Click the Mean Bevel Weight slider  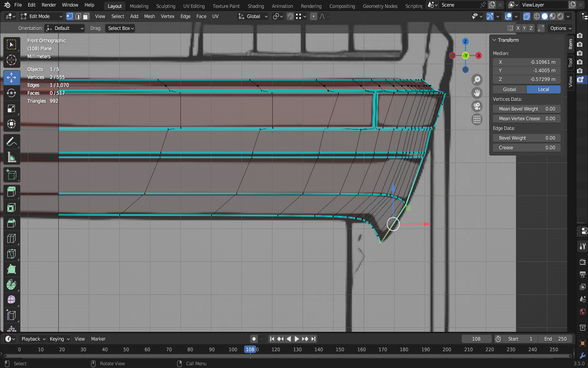(x=527, y=109)
